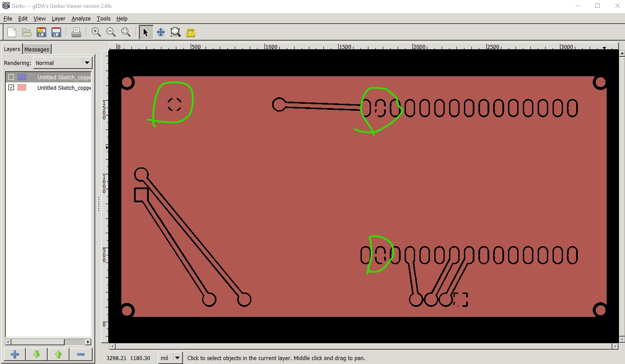The image size is (625, 364).
Task: Open the Help menu
Action: pyautogui.click(x=122, y=19)
